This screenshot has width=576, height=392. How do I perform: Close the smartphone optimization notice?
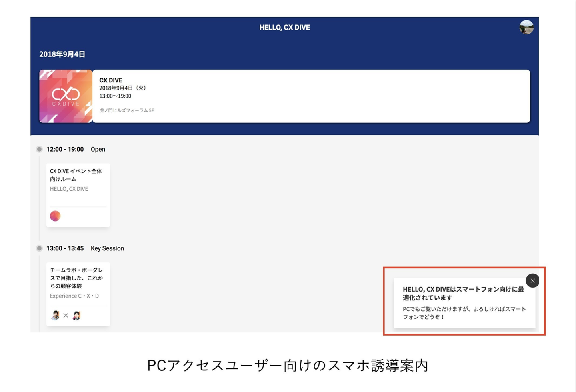(x=532, y=281)
